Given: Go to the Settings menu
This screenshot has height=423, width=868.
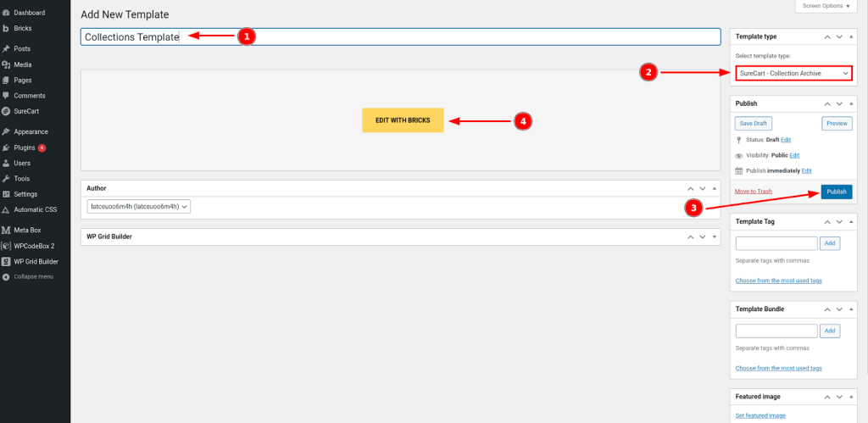Looking at the screenshot, I should (x=25, y=194).
